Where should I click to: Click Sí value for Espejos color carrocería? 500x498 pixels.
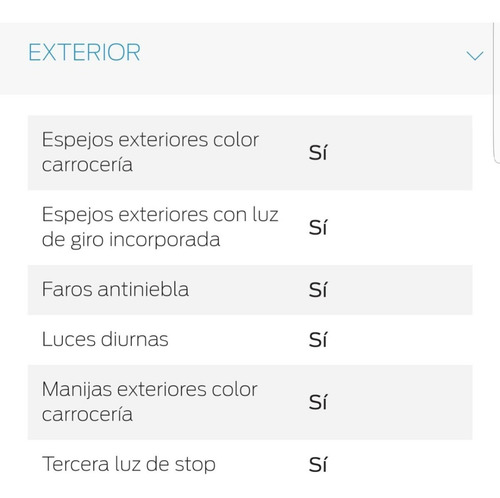coord(318,153)
